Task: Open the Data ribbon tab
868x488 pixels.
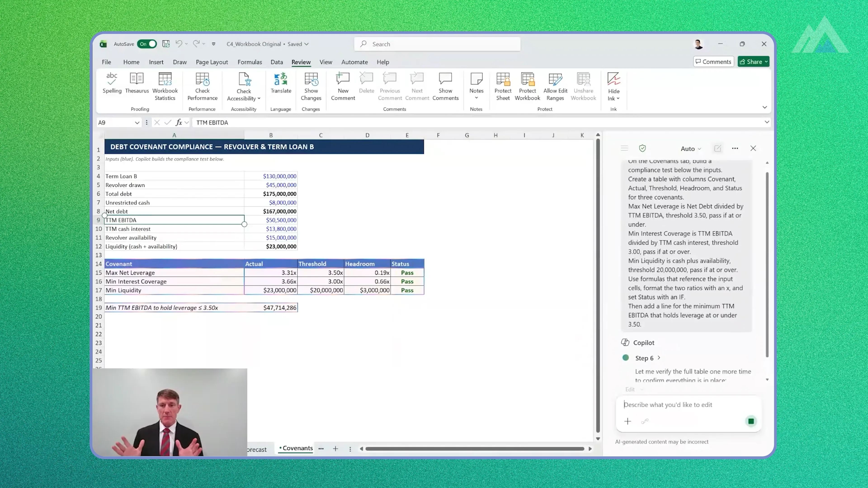Action: click(276, 62)
